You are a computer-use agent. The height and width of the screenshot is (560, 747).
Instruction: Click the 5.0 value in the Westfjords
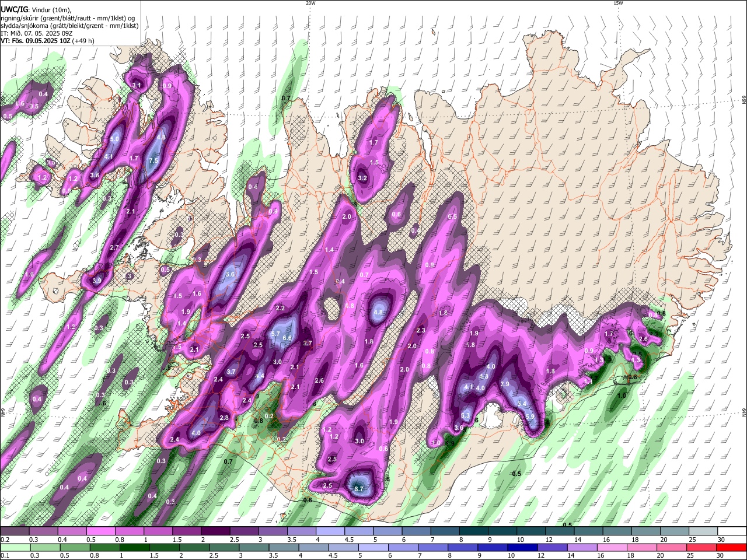click(x=114, y=139)
